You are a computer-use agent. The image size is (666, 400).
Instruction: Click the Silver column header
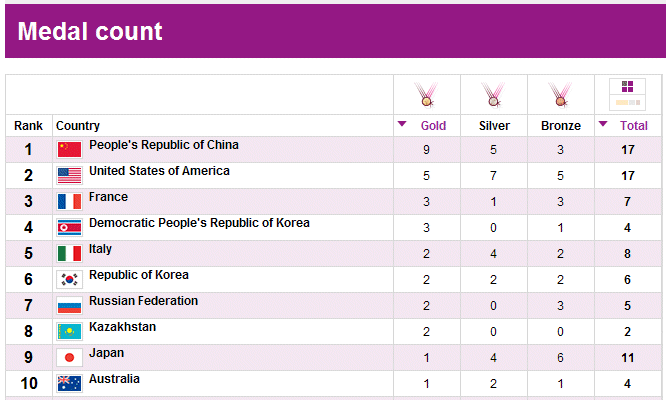pyautogui.click(x=494, y=126)
